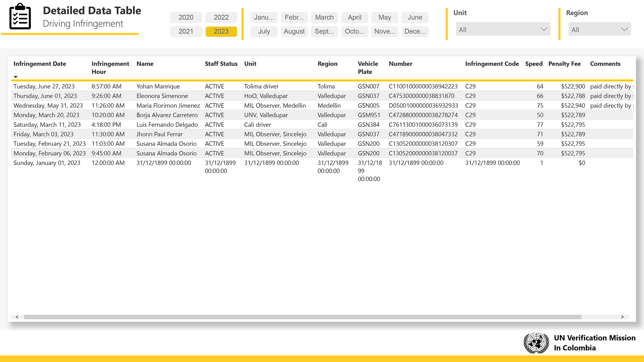Screen dimensions: 644x362
Task: Click vehicle plate GSN007
Action: point(369,86)
